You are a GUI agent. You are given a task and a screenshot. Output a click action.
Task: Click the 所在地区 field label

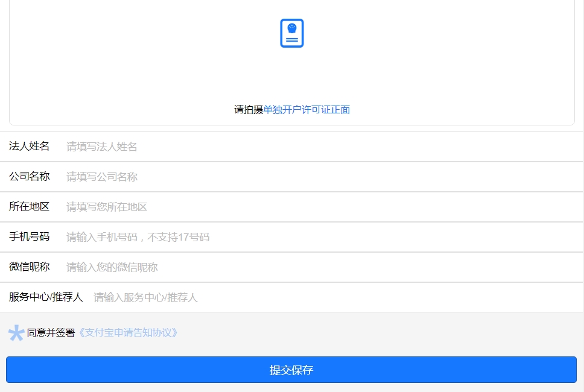pyautogui.click(x=30, y=207)
